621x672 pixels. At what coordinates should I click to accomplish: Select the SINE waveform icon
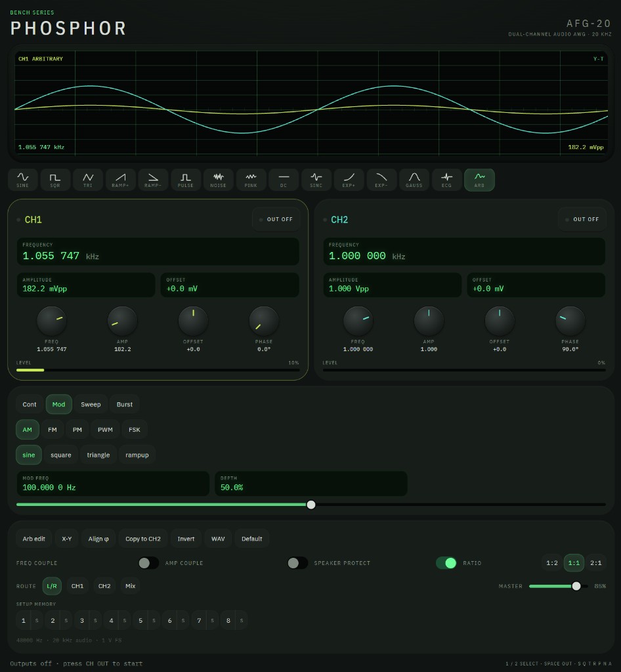click(x=23, y=180)
